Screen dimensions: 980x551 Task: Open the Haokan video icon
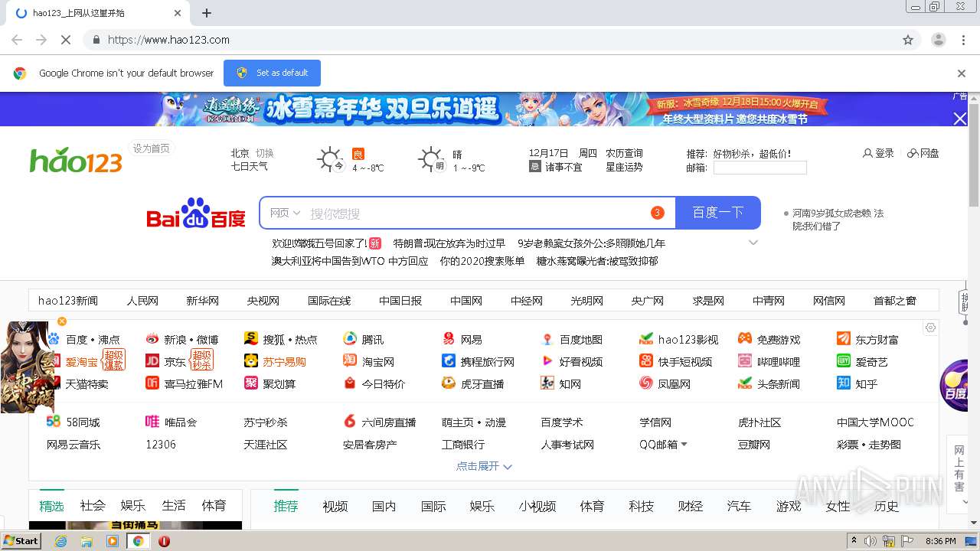click(547, 361)
